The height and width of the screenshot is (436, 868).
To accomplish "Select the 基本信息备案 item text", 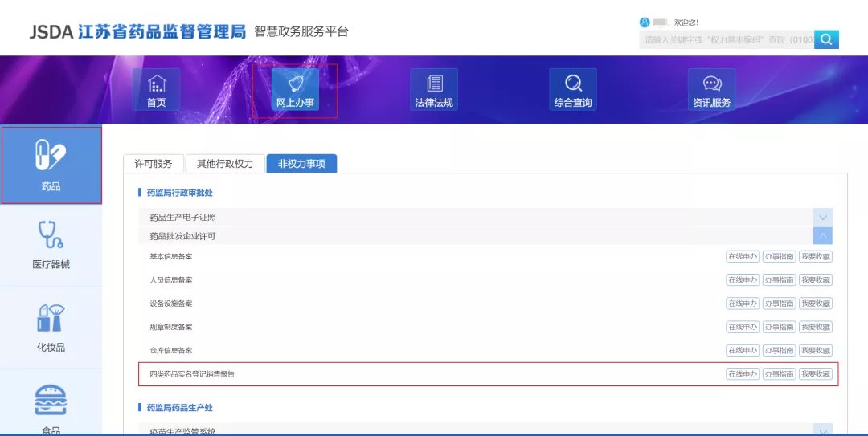I will click(x=171, y=257).
